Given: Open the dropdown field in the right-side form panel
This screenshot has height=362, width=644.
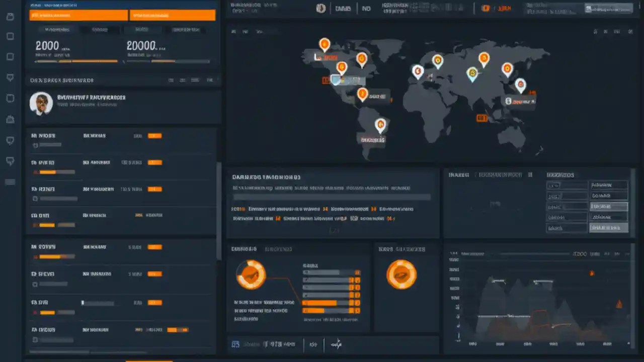Looking at the screenshot, I should (608, 206).
